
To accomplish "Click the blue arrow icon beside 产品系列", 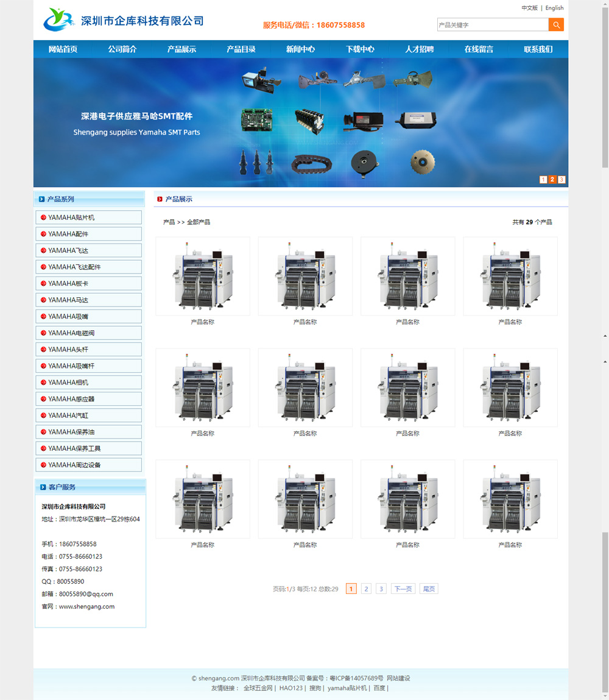I will click(x=41, y=199).
